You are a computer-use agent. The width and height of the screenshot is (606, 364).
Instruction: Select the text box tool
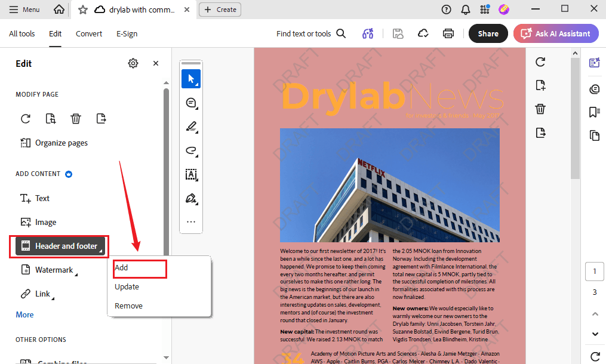coord(191,175)
